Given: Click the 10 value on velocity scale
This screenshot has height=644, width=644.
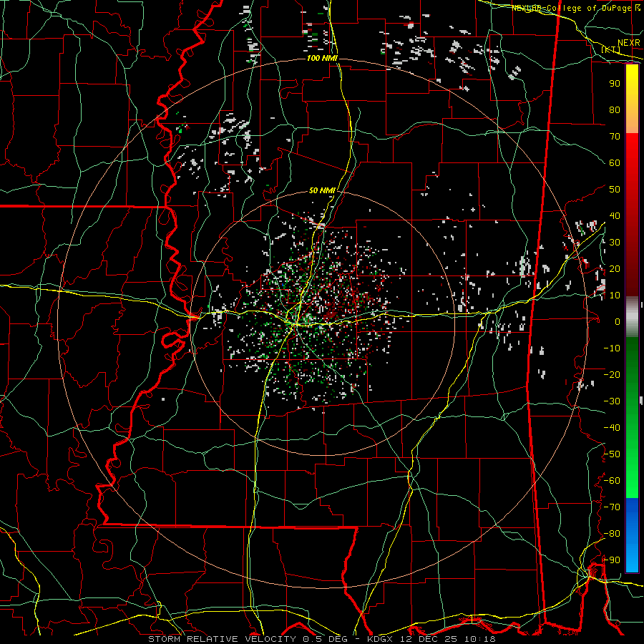Looking at the screenshot, I should point(615,296).
